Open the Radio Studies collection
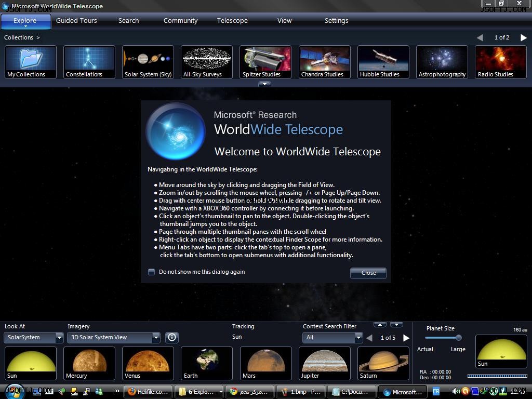532x399 pixels. [501, 62]
